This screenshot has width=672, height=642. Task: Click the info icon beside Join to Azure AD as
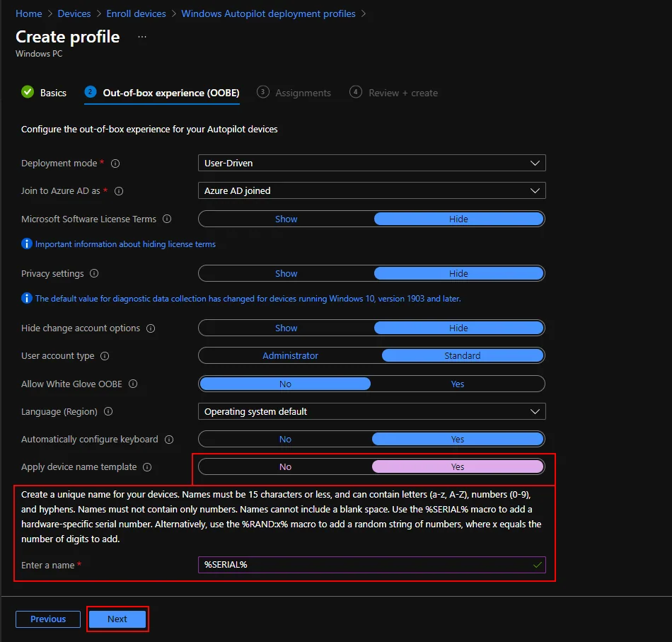pos(119,191)
